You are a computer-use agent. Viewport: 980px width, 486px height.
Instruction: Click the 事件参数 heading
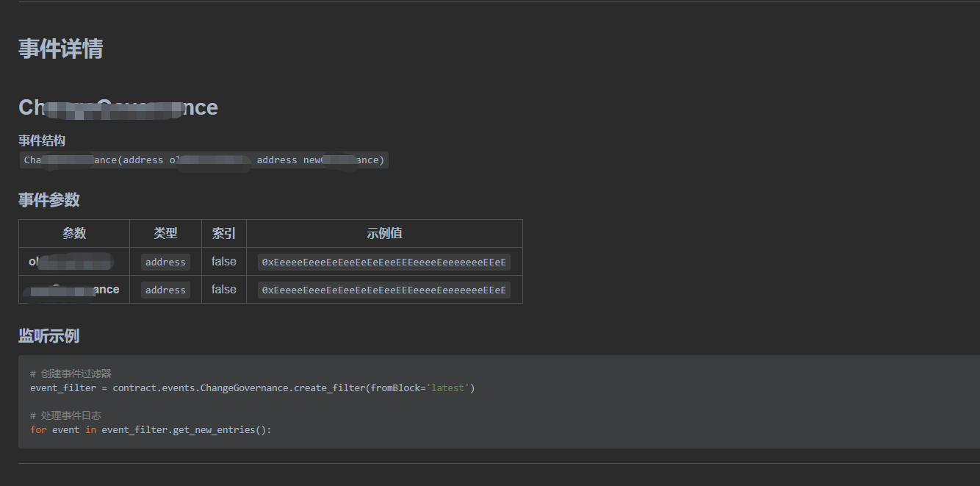pos(49,200)
